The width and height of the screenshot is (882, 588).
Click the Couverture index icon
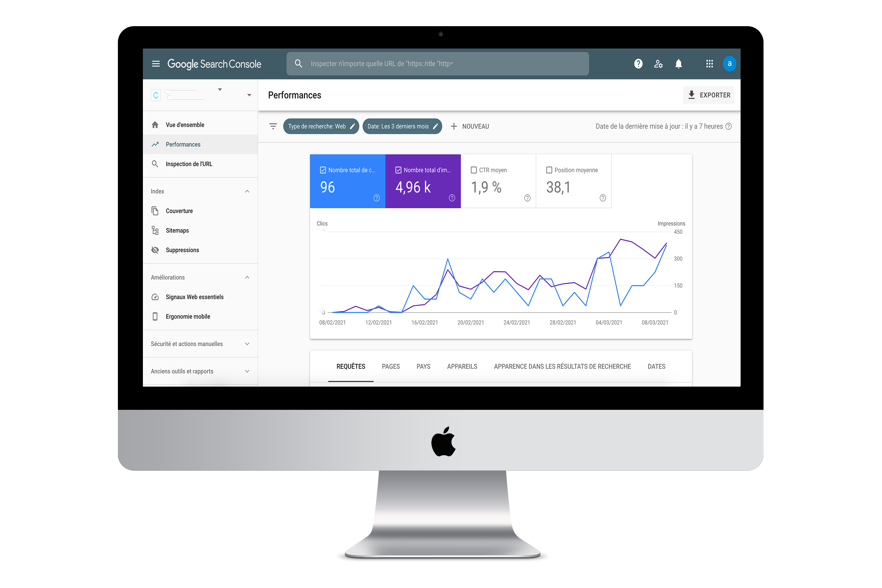pyautogui.click(x=155, y=211)
